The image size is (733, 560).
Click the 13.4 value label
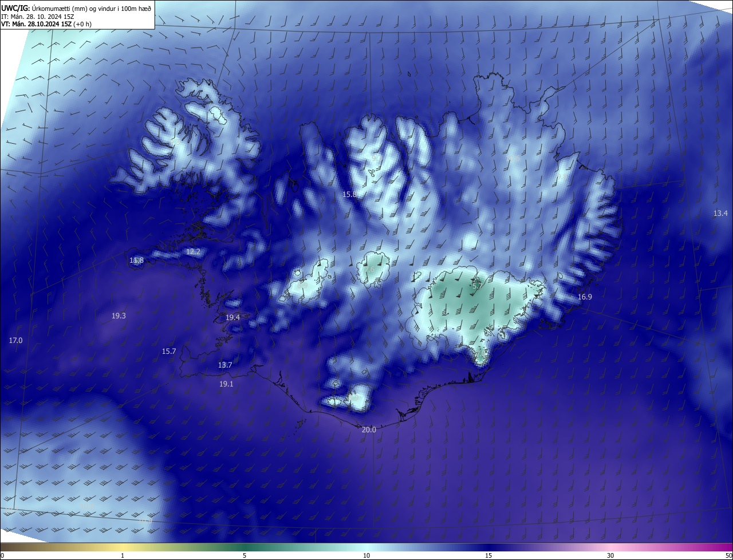(x=720, y=213)
